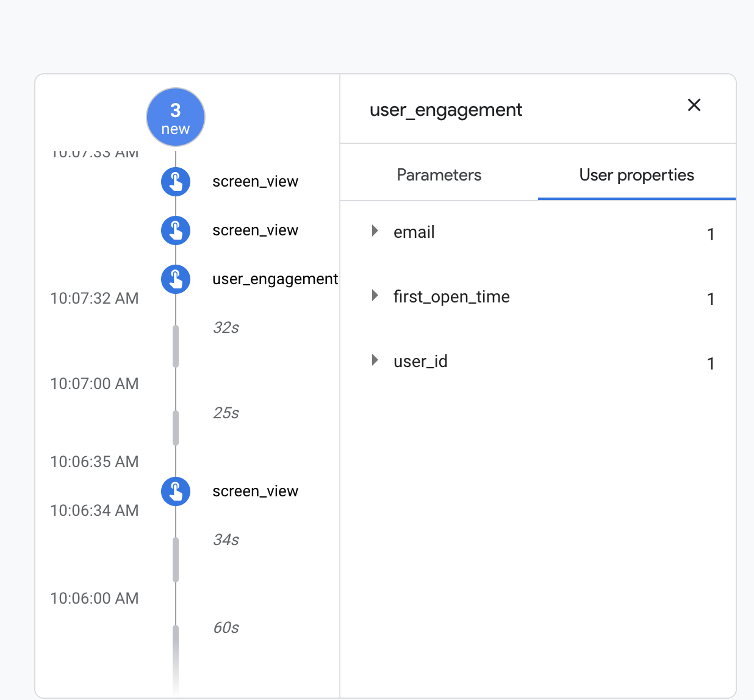Click the user_engagement text label in timeline

click(275, 279)
